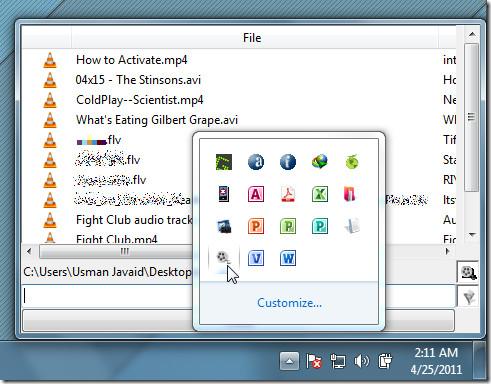Click the horizontal scrollbar left arrow
Viewport: 491px width, 384px height.
pos(29,251)
